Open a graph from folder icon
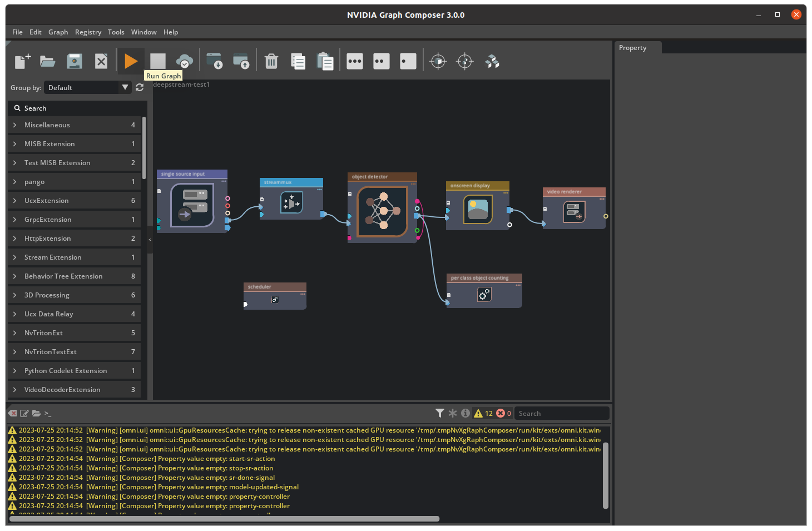Image resolution: width=812 pixels, height=531 pixels. [48, 61]
